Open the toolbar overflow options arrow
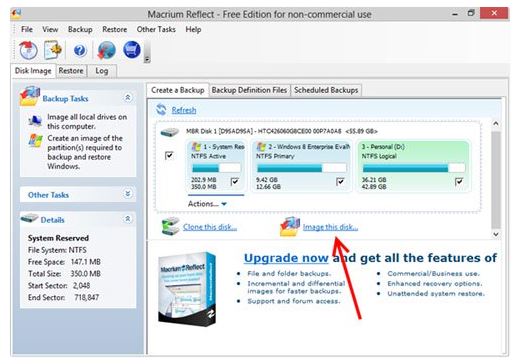This screenshot has width=522, height=364. [x=147, y=60]
